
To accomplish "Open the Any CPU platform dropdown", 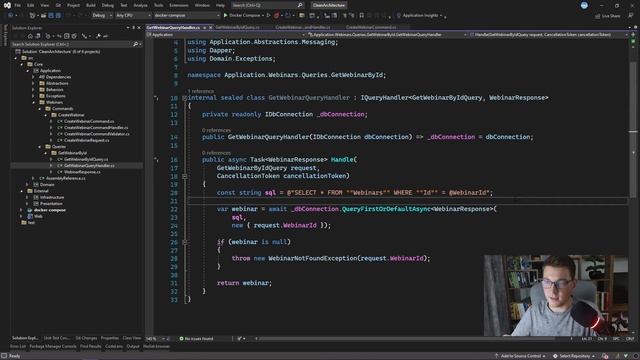I will coord(133,16).
